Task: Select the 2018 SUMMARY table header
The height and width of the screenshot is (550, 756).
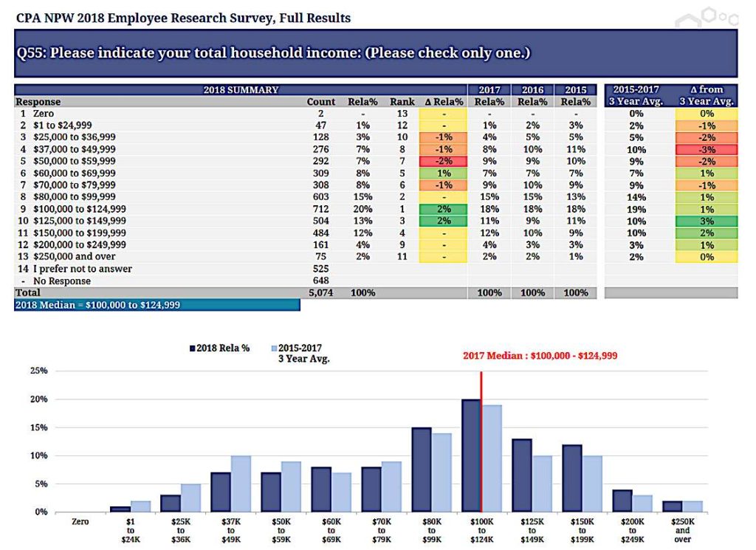Action: click(x=241, y=90)
